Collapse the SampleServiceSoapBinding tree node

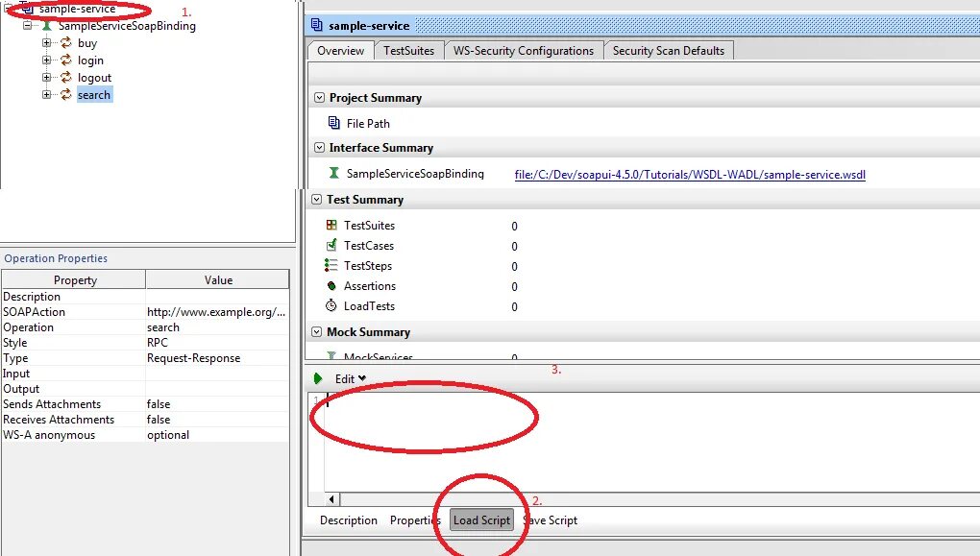coord(28,26)
